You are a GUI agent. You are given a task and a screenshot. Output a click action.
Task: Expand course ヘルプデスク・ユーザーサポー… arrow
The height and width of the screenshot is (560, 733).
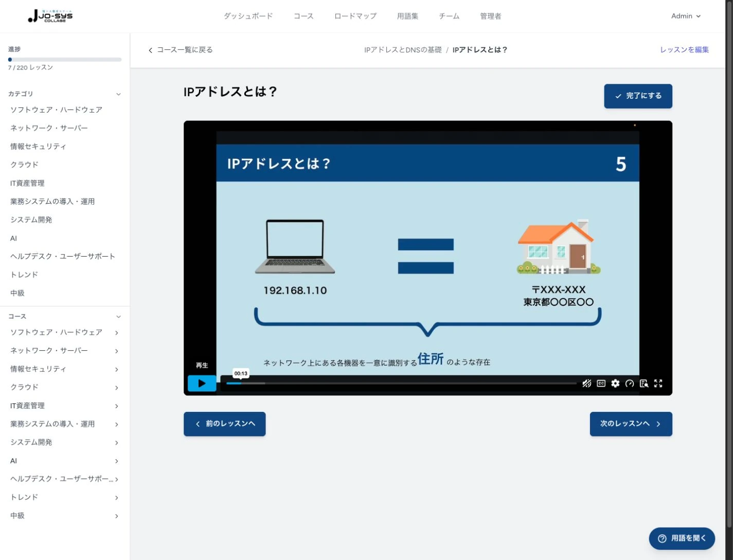pyautogui.click(x=117, y=479)
